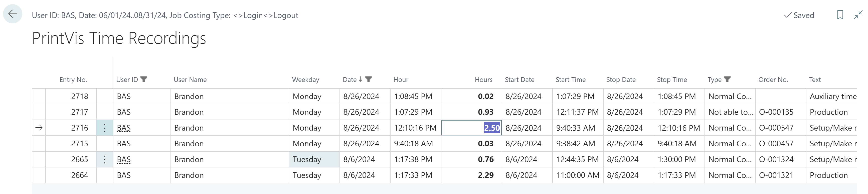
Task: Select entry number 2715
Action: (80, 144)
